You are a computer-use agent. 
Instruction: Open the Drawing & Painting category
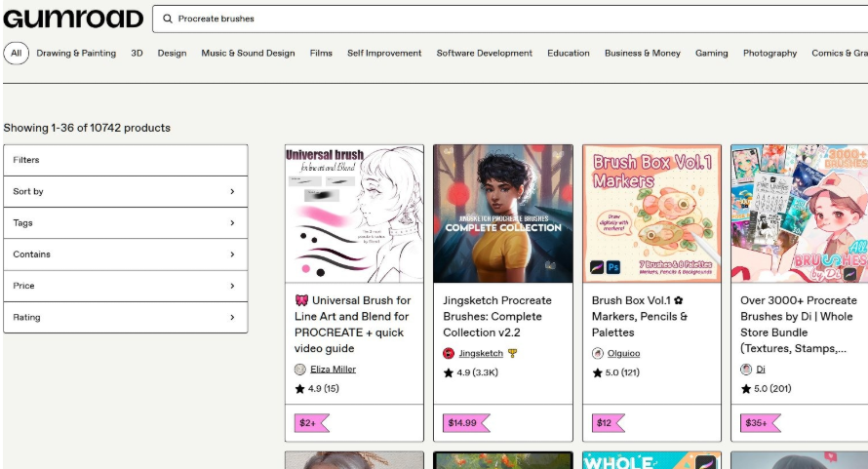pos(76,54)
